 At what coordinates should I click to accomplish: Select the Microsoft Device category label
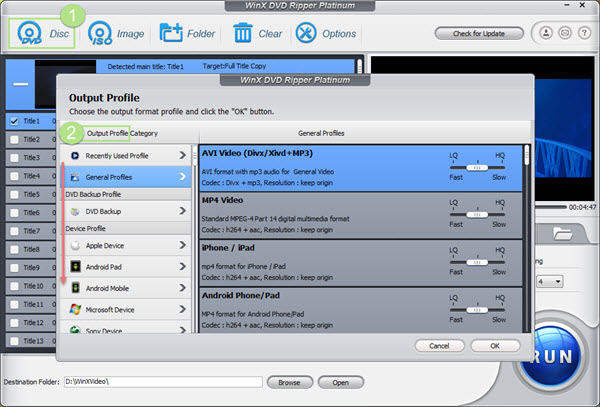click(110, 310)
